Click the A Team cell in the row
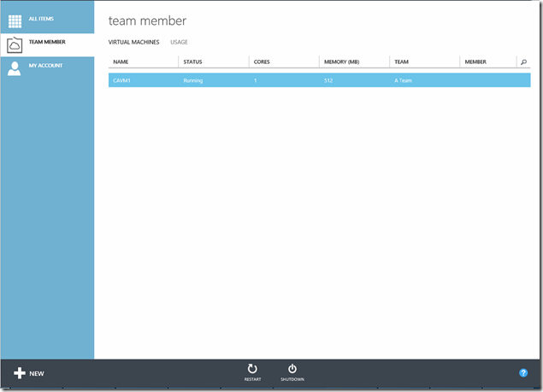The width and height of the screenshot is (543, 392). coord(404,80)
